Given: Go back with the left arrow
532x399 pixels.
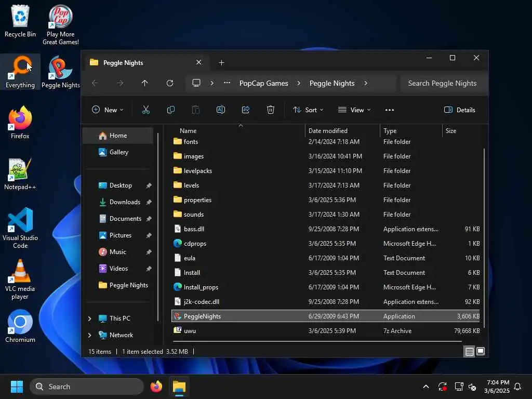Looking at the screenshot, I should pos(95,83).
